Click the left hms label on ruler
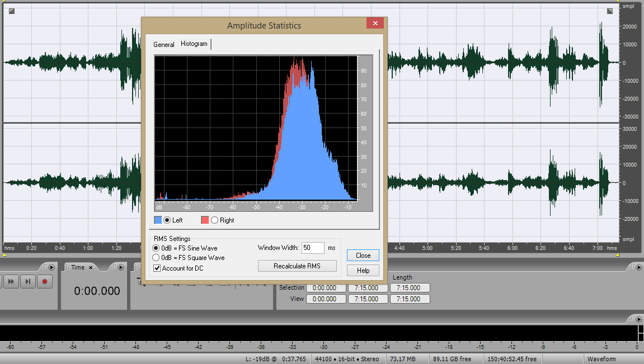 coord(10,248)
